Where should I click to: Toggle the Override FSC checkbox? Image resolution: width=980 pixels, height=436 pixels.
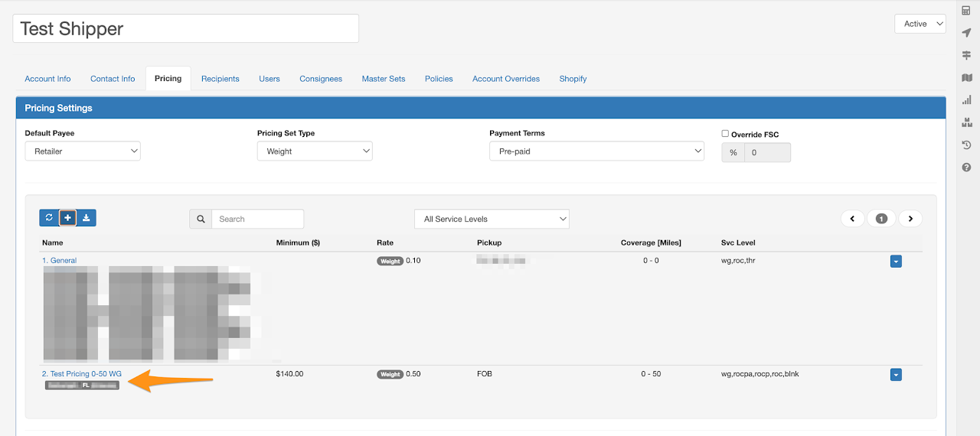click(725, 133)
